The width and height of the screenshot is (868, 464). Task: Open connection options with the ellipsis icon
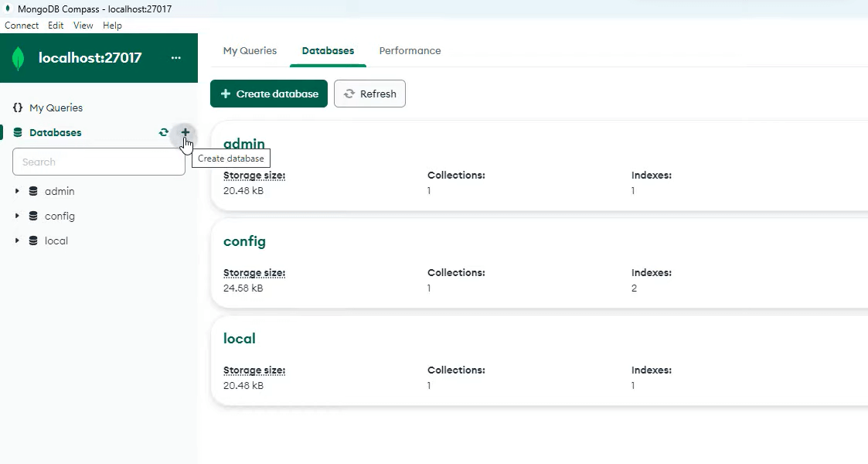175,58
